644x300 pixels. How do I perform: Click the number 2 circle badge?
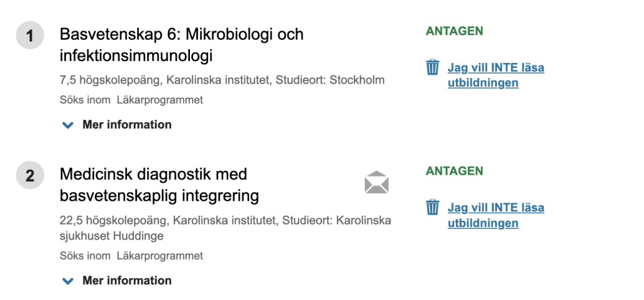click(30, 175)
